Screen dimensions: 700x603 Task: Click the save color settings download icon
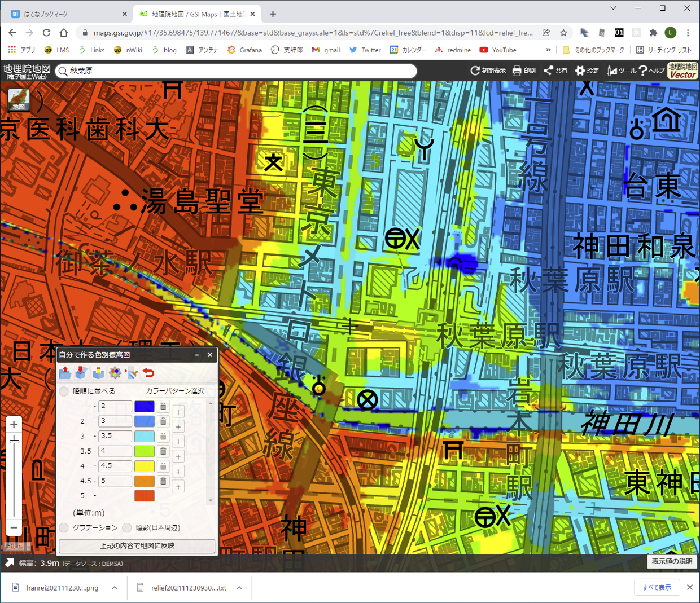81,373
